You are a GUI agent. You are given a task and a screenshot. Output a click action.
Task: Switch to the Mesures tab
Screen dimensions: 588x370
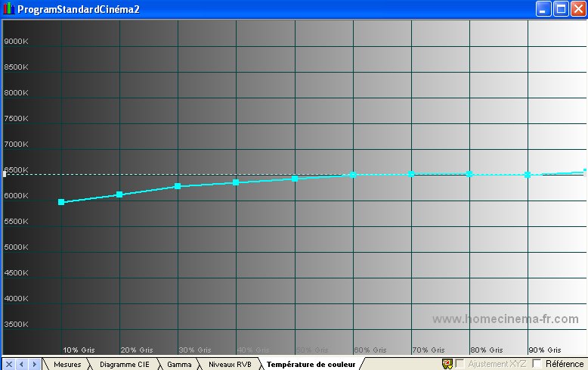(x=67, y=364)
